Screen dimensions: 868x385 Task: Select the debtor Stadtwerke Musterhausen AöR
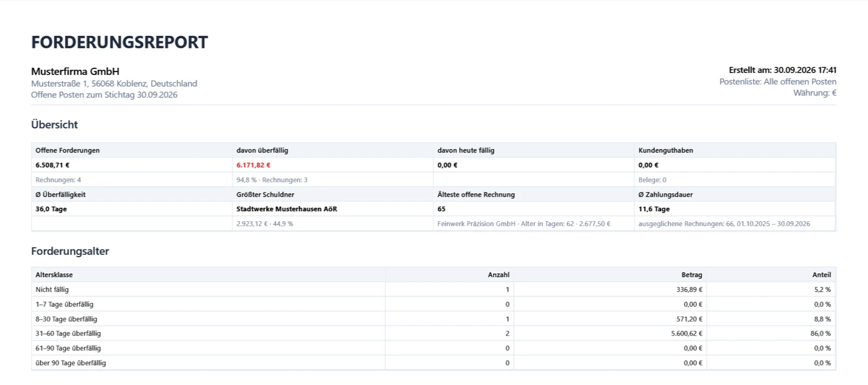[287, 209]
